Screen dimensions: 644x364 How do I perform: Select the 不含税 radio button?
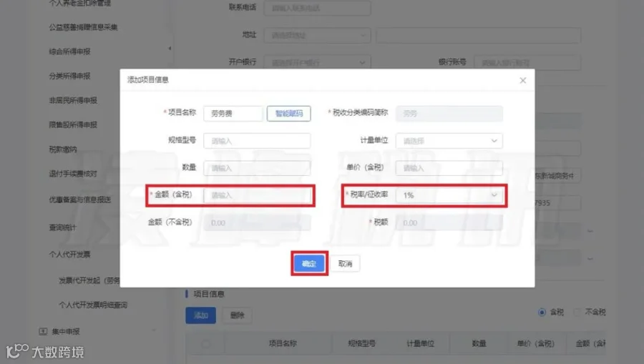pyautogui.click(x=577, y=313)
